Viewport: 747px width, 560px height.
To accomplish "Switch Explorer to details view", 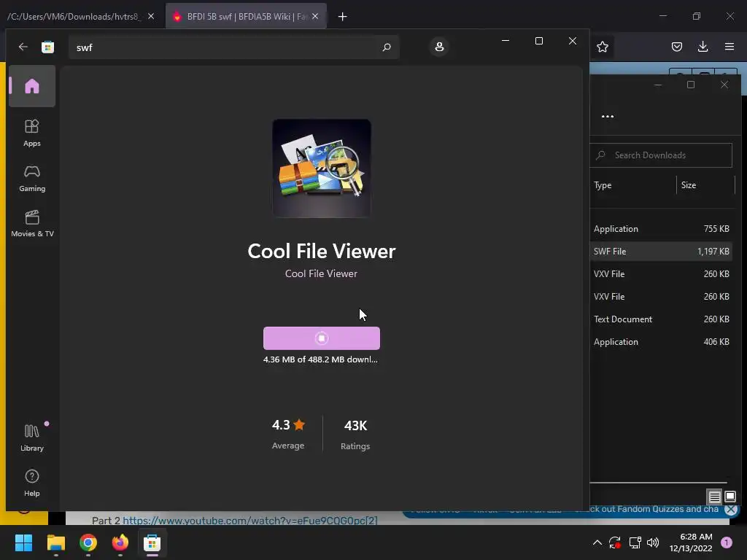I will tap(714, 497).
